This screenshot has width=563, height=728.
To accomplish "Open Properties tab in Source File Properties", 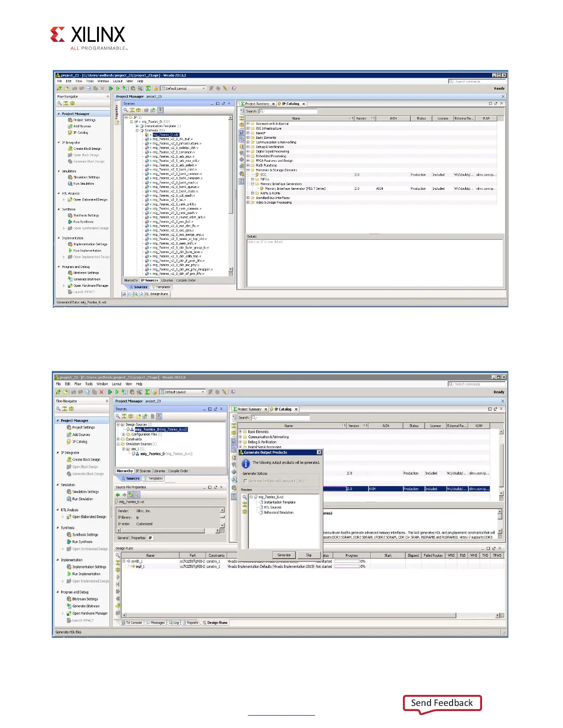I will (x=138, y=538).
